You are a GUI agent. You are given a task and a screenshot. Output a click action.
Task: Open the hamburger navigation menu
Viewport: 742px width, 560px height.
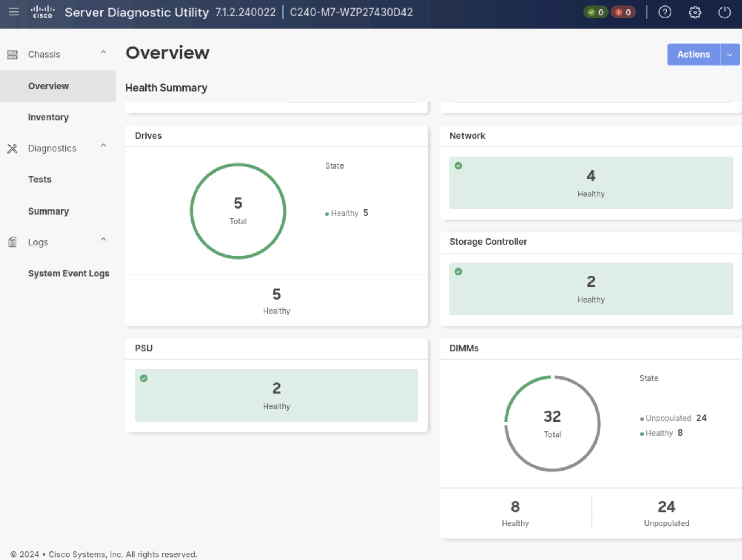tap(13, 12)
